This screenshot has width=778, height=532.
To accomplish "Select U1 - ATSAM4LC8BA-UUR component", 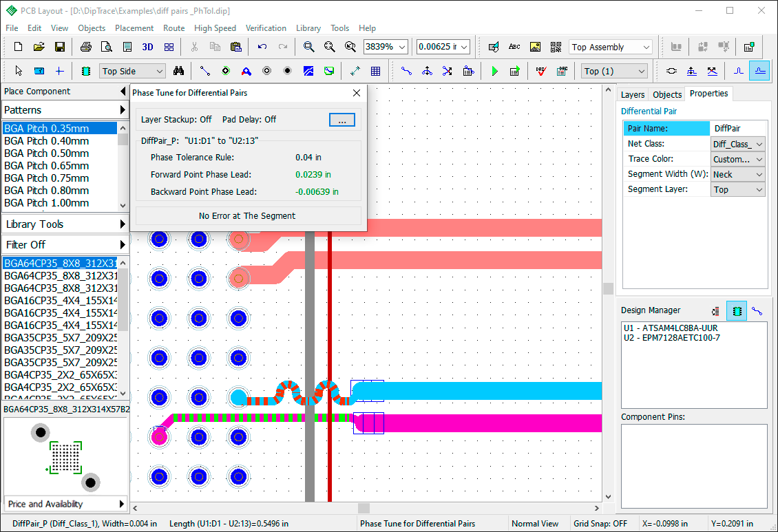I will (x=671, y=328).
